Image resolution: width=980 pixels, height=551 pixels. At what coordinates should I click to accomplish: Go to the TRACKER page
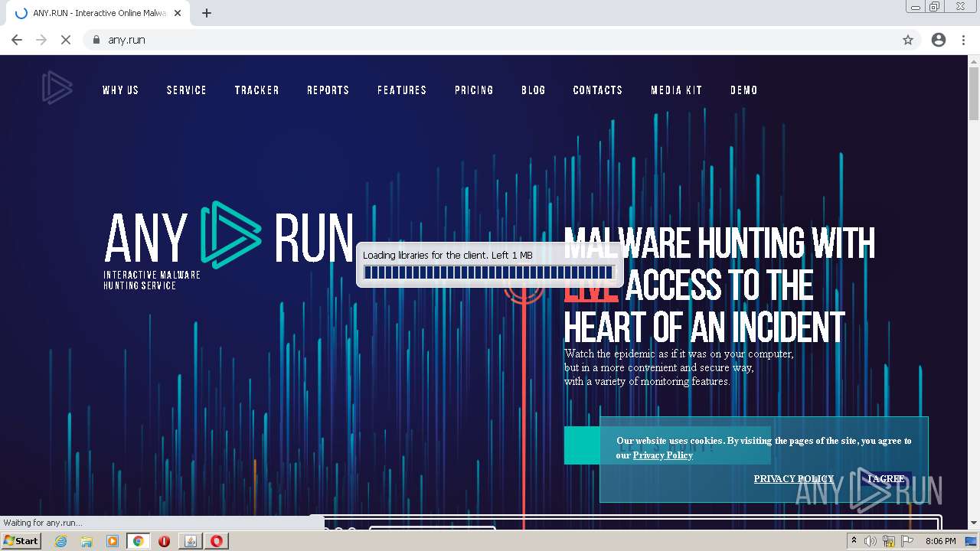point(257,90)
